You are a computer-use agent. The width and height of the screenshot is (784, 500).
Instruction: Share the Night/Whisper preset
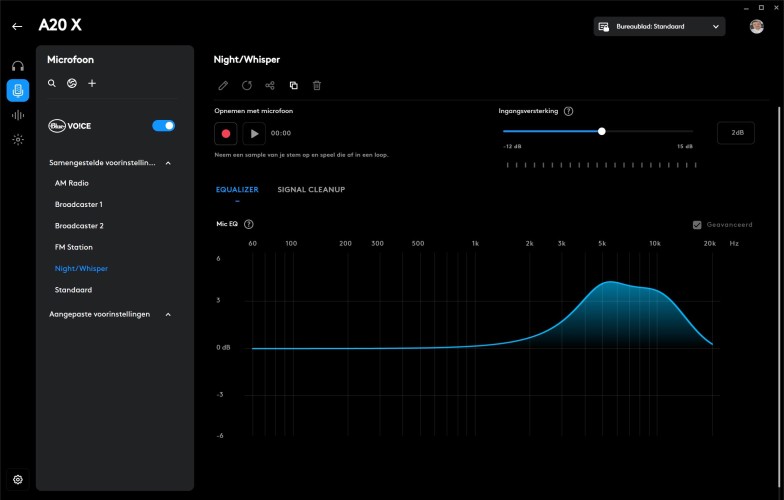(270, 86)
